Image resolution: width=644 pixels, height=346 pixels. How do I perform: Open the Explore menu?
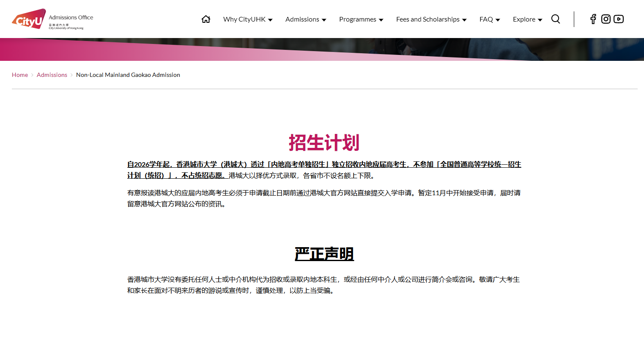(x=527, y=19)
